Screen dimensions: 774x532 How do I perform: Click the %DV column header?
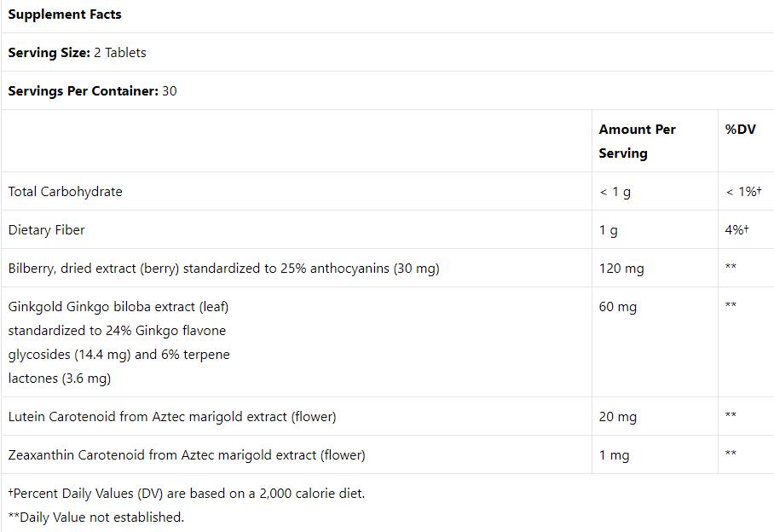[740, 130]
